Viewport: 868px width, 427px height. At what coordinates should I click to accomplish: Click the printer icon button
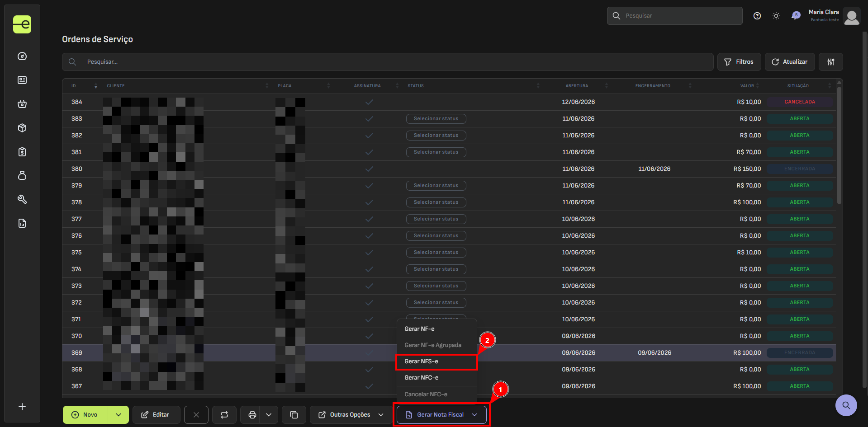(x=252, y=415)
